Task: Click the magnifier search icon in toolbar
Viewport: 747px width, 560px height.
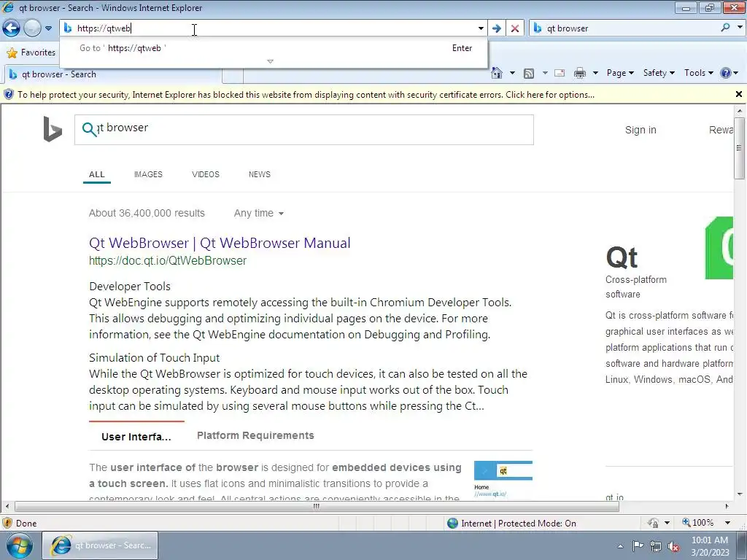Action: click(x=725, y=28)
